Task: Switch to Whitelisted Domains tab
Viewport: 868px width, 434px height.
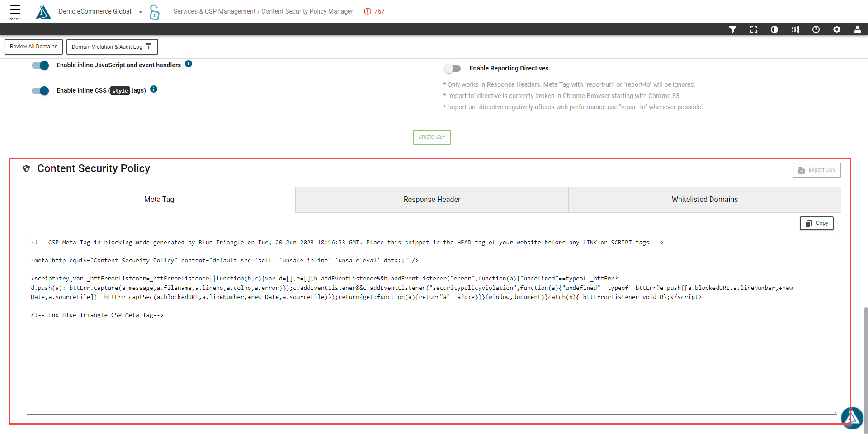Action: 704,200
